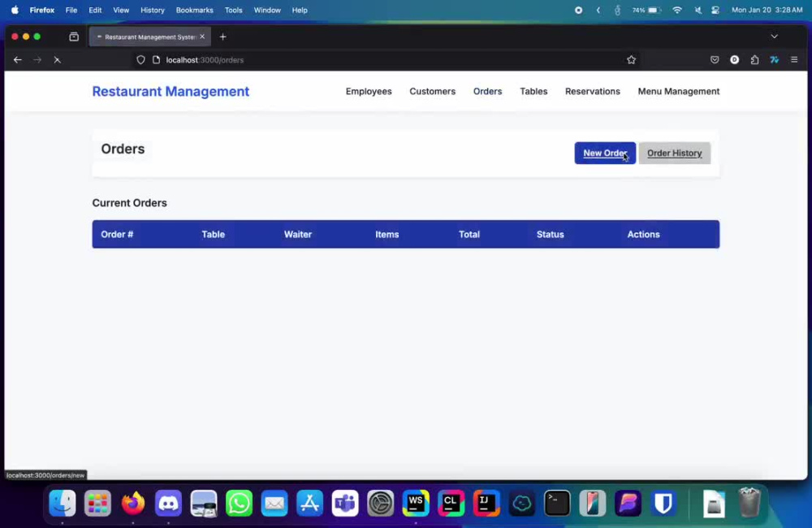812x528 pixels.
Task: Open Firefox from the dock
Action: pos(132,503)
